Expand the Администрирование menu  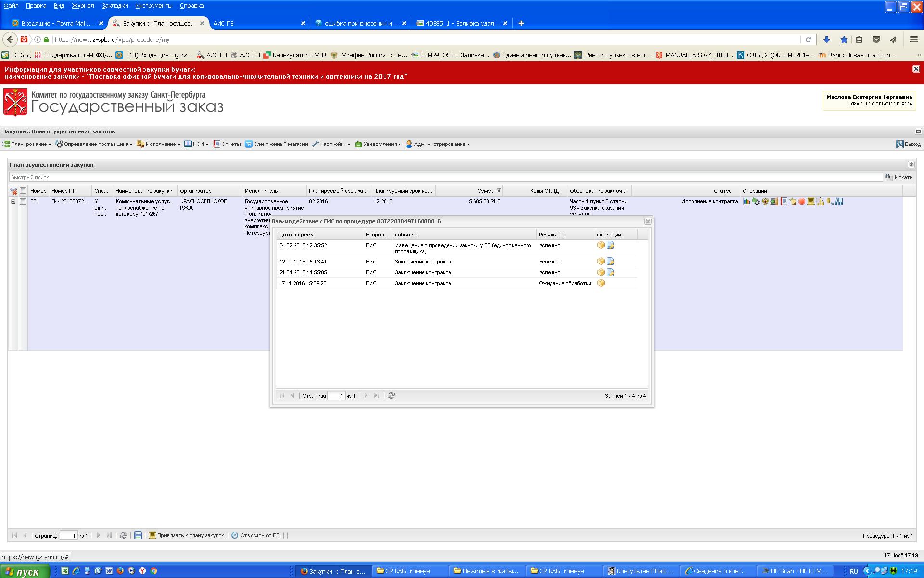click(438, 144)
